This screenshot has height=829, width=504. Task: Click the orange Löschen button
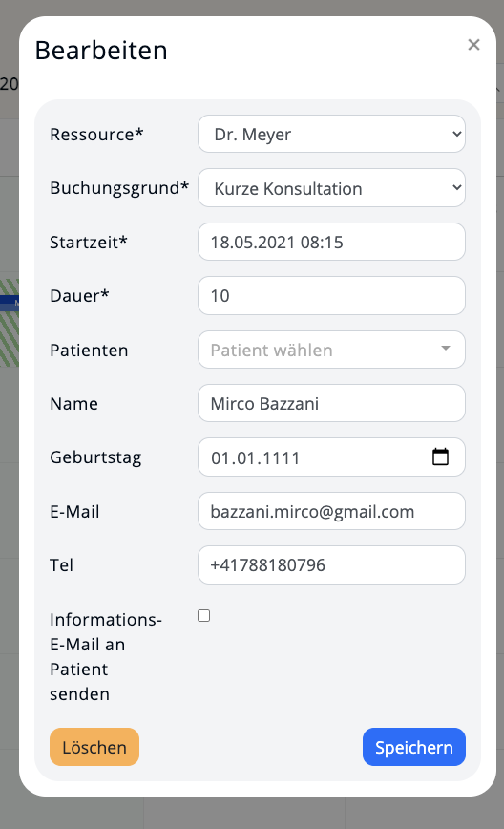(94, 747)
